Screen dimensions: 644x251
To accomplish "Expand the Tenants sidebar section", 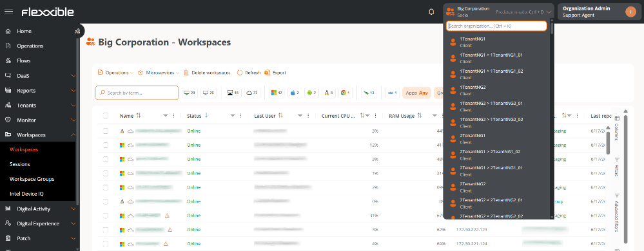I will click(x=73, y=106).
